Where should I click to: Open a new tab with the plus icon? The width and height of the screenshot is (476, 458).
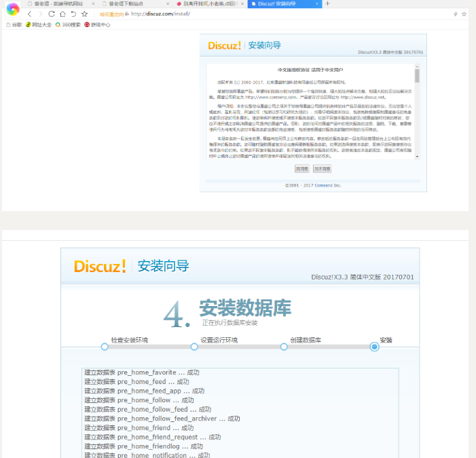(x=327, y=3)
